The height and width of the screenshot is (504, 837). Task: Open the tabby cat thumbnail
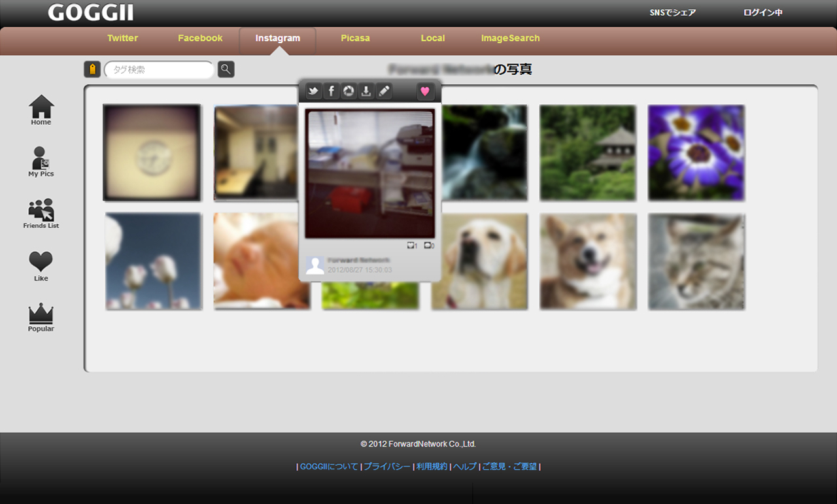coord(696,261)
